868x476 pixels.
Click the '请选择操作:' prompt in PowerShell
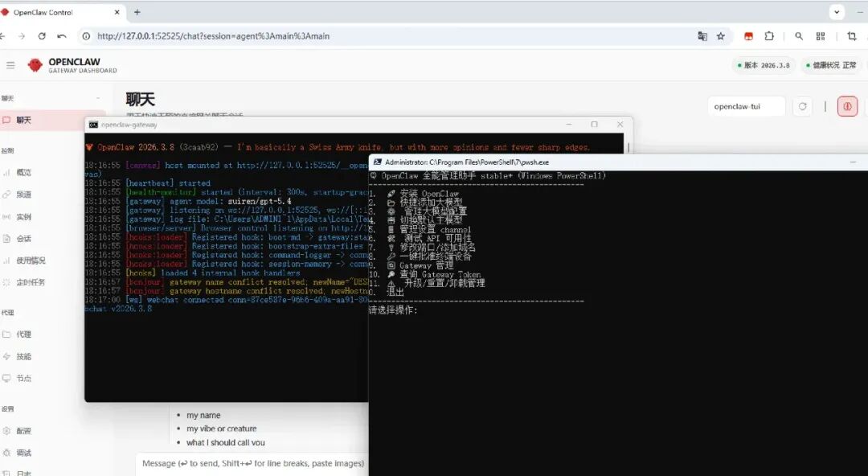coord(393,310)
